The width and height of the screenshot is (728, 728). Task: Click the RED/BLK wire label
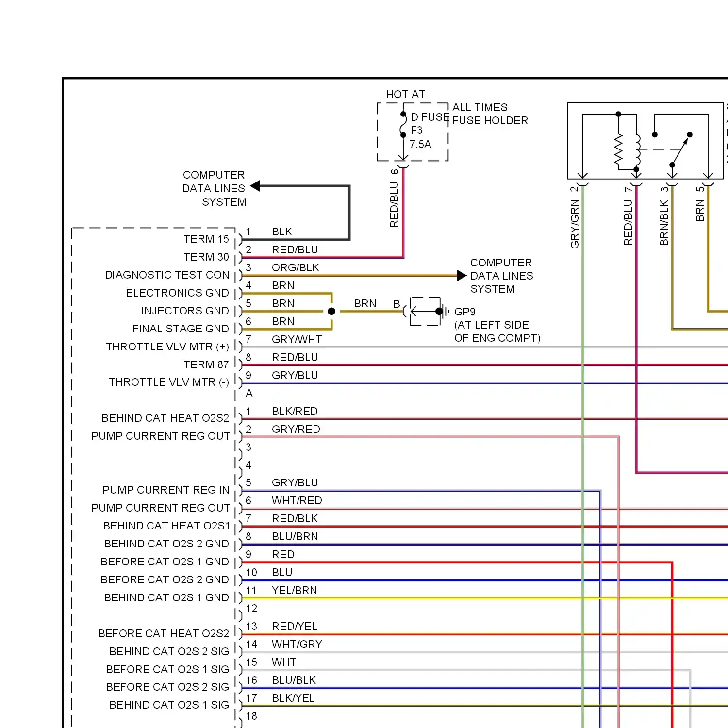pyautogui.click(x=295, y=519)
